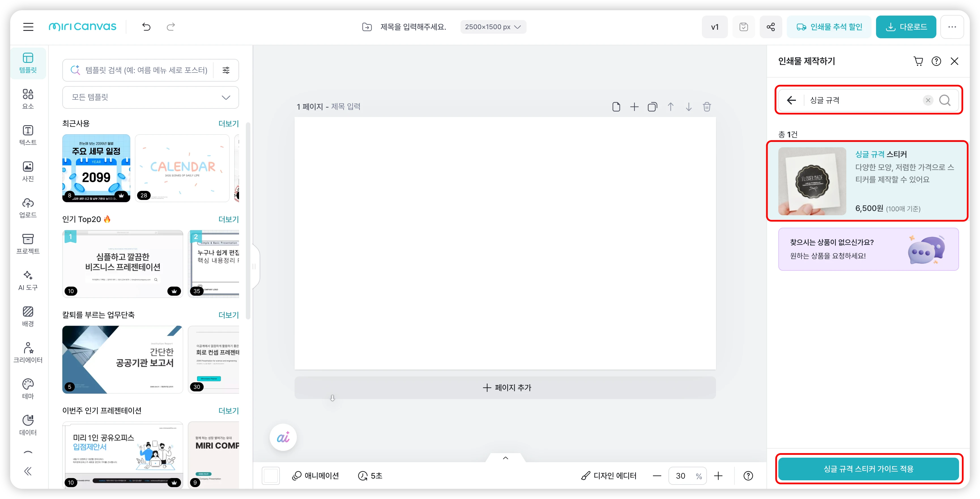This screenshot has width=980, height=499.
Task: Click the 다운로드 button
Action: 906,27
